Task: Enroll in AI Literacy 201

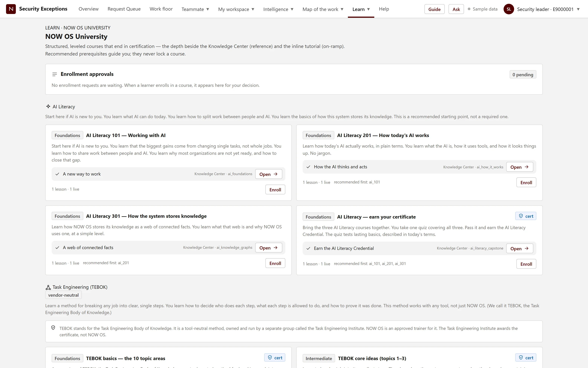Action: (x=526, y=182)
